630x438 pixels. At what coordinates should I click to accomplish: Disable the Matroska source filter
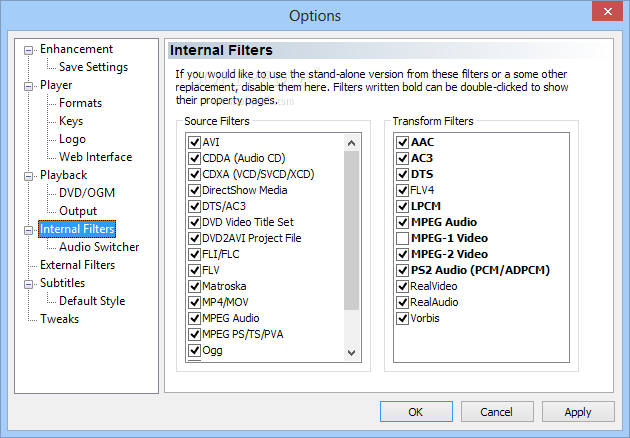(194, 286)
